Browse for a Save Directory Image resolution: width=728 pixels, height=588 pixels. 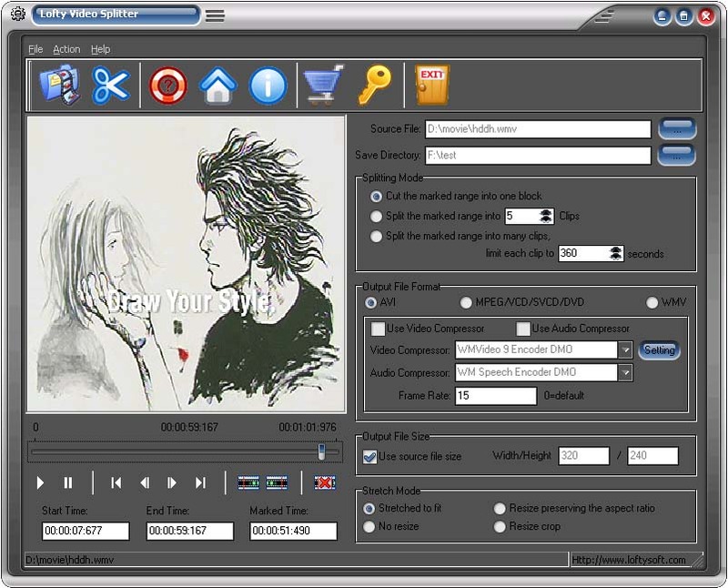tap(678, 155)
